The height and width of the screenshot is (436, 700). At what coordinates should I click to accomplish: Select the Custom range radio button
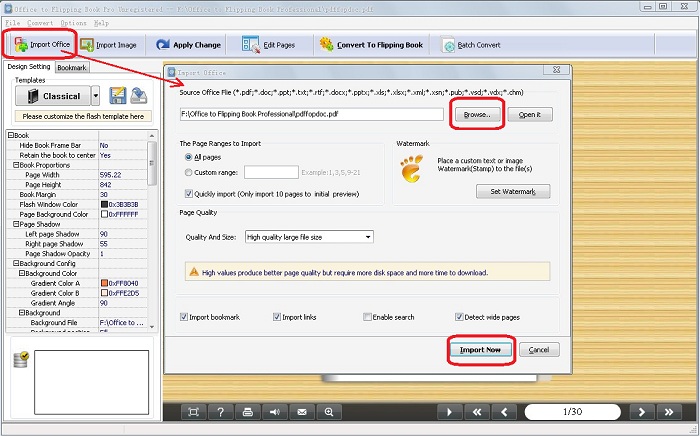click(188, 172)
